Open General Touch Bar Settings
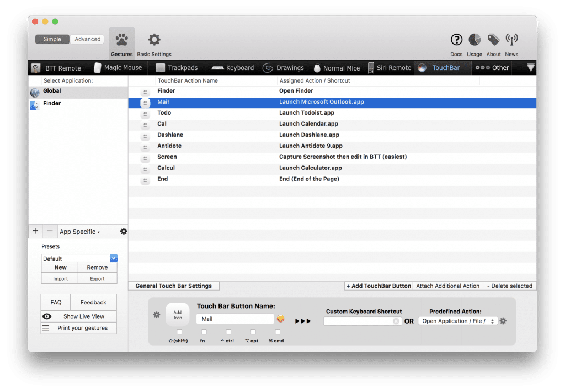Screen dimensions: 565x392 (x=174, y=286)
